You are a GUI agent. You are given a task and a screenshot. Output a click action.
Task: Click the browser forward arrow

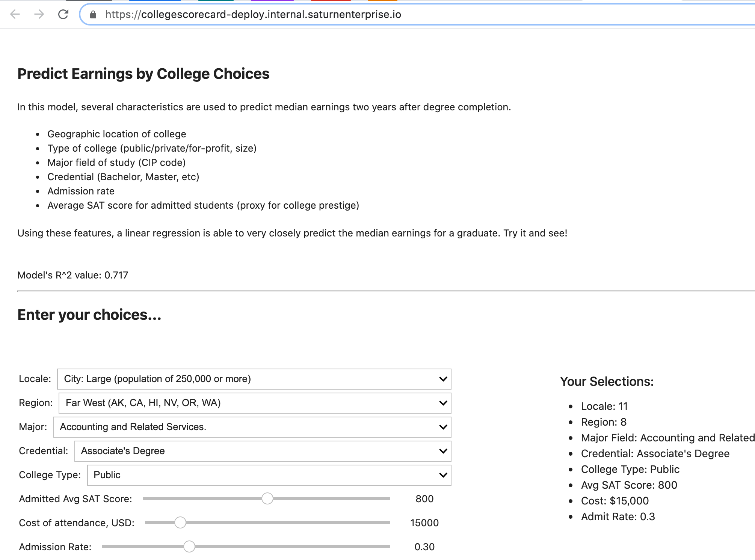pos(39,14)
